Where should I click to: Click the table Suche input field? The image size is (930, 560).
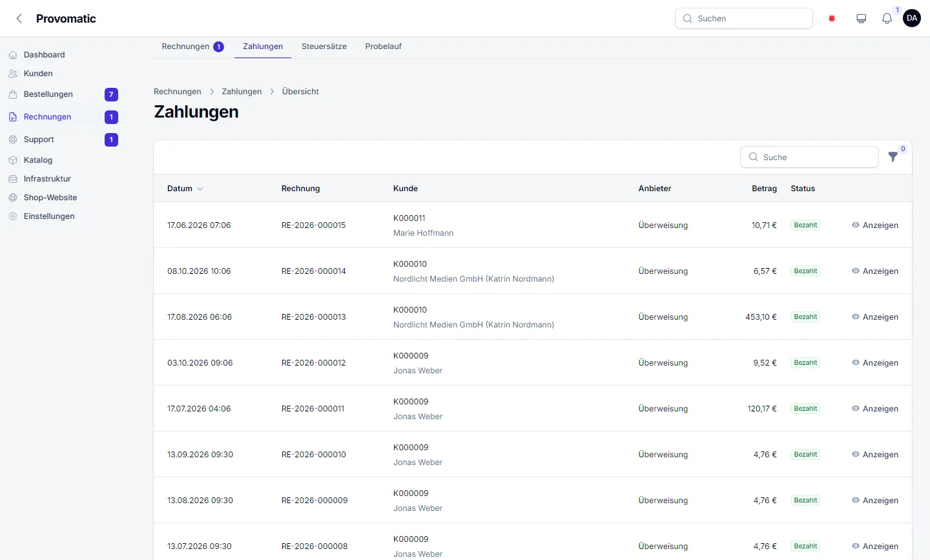809,157
